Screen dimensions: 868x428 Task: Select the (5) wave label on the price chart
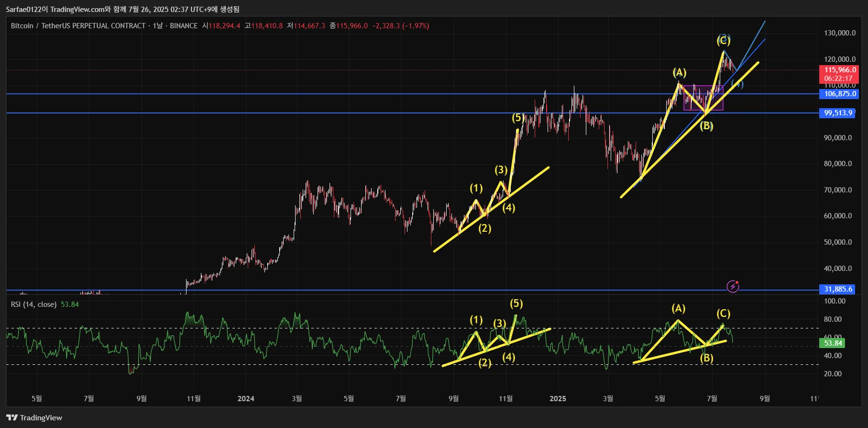(517, 118)
